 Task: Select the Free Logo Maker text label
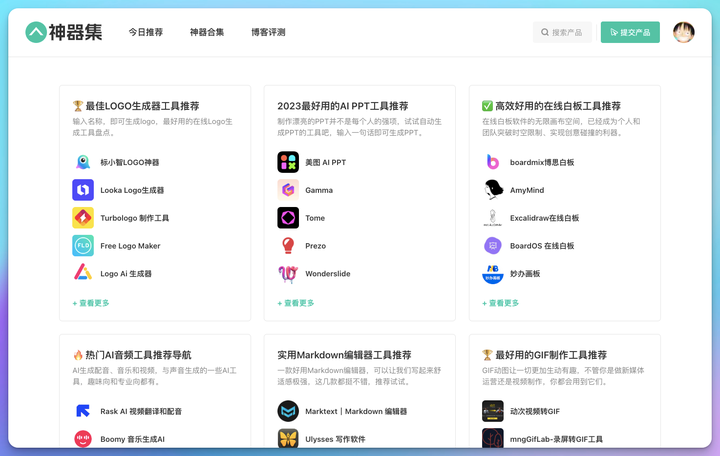[130, 246]
